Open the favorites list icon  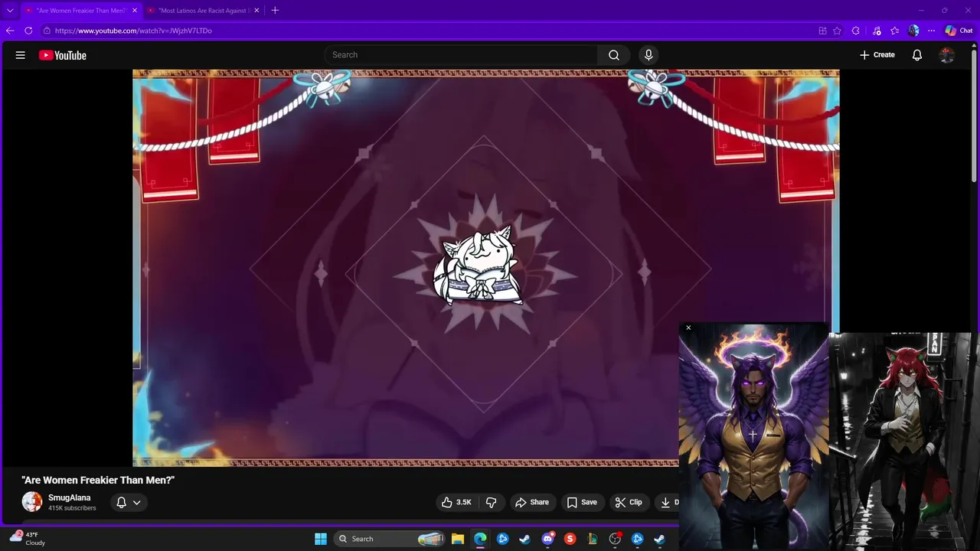(x=894, y=31)
